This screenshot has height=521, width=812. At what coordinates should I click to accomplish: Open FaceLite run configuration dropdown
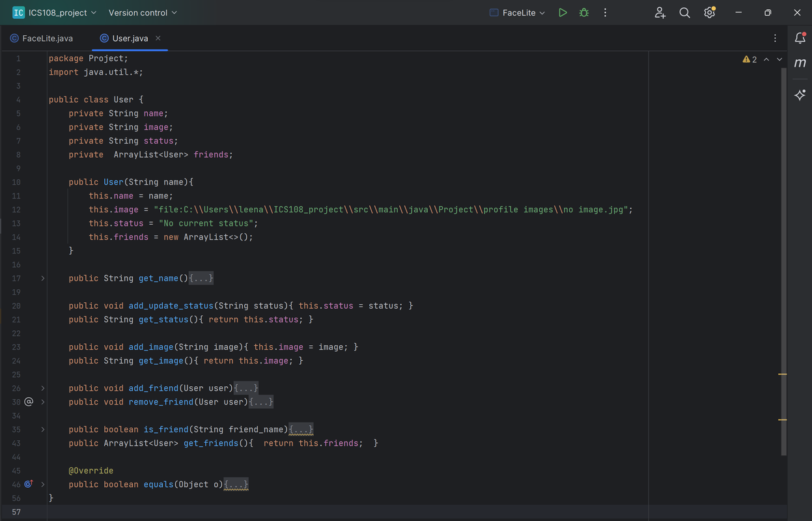tap(518, 12)
